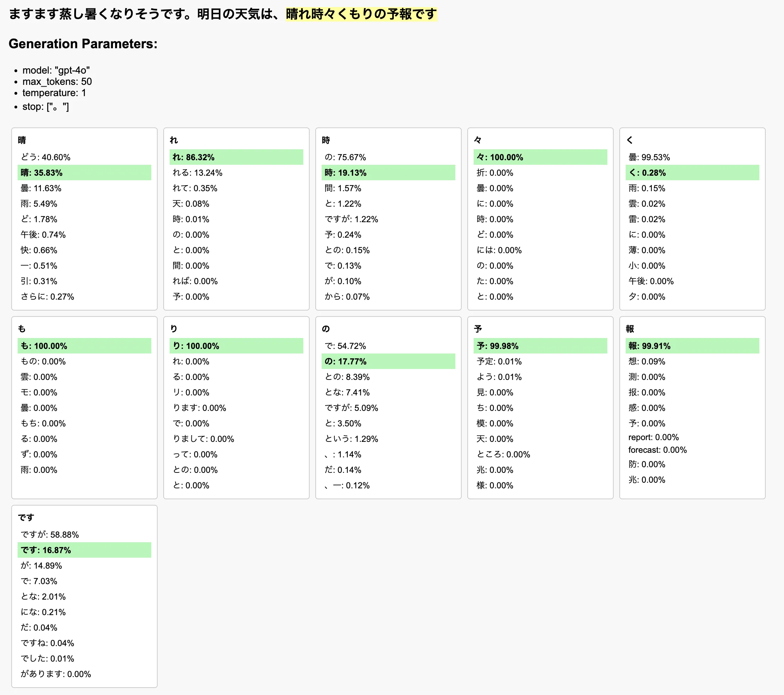Click the との: 8.39% row

(x=388, y=377)
